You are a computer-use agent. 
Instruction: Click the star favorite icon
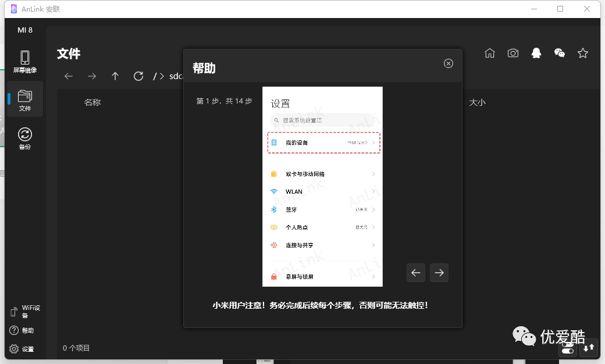click(x=583, y=53)
